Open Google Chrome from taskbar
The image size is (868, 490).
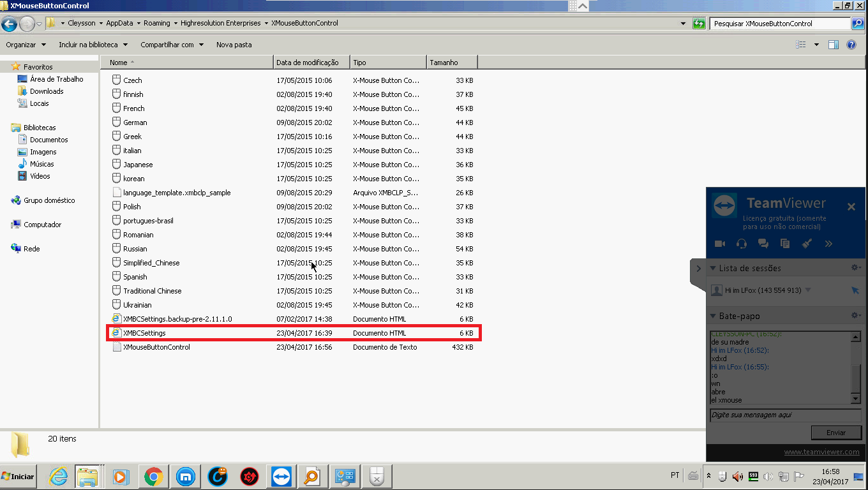click(153, 477)
